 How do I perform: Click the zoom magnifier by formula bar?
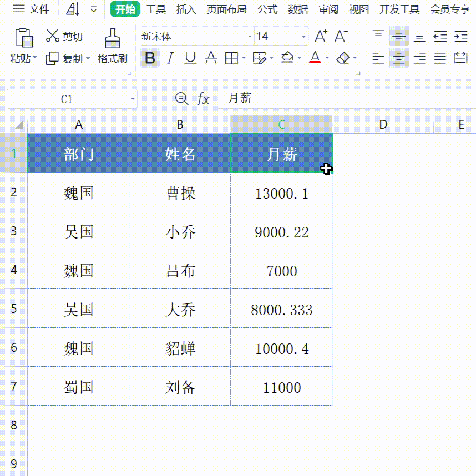(182, 99)
